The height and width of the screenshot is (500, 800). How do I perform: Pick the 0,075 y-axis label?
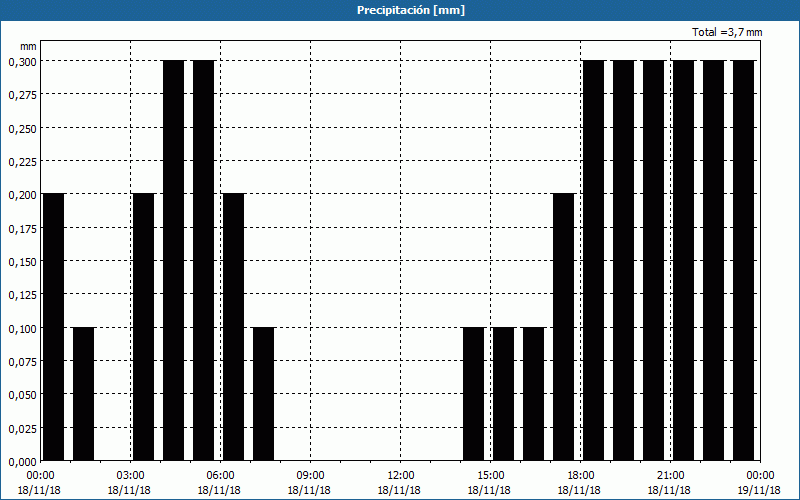22,362
